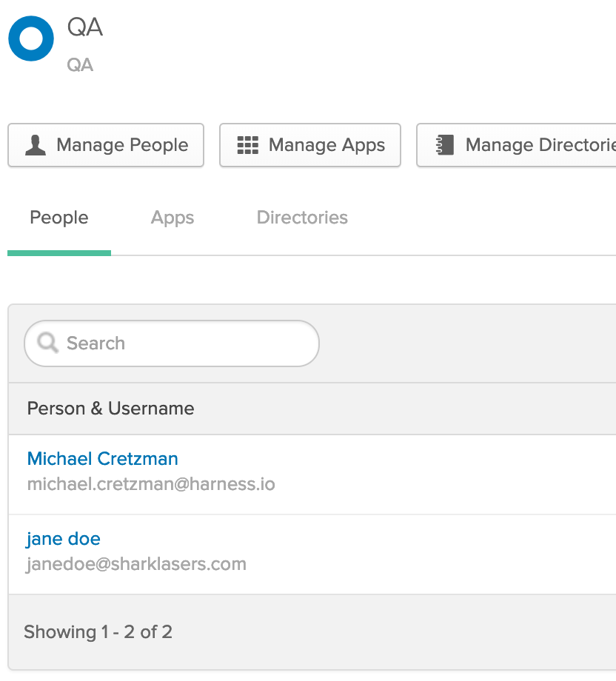Select the michael.cretzman@harness.io username text
The image size is (616, 681).
tap(151, 484)
